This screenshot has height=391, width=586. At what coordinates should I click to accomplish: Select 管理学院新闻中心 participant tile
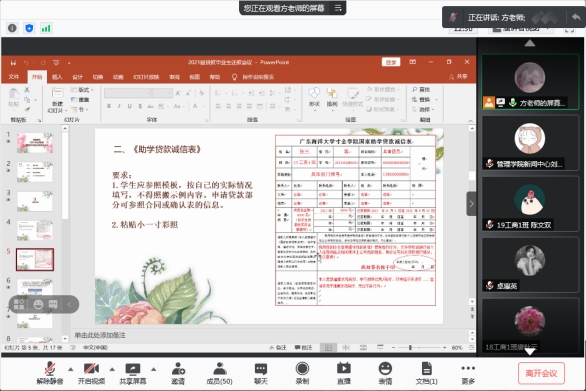(530, 143)
